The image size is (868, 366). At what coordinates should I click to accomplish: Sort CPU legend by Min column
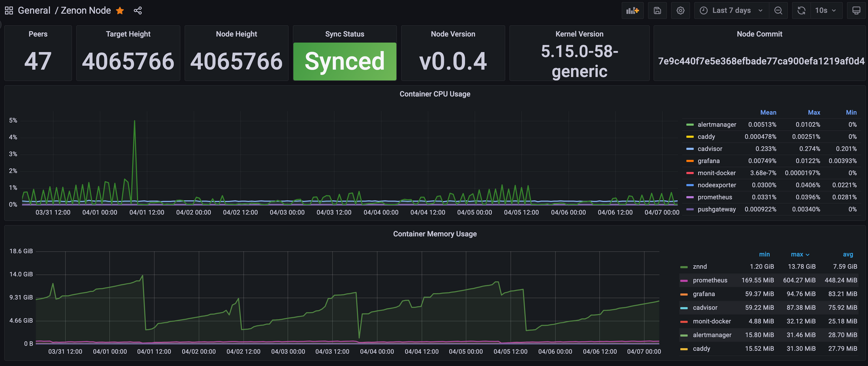(x=851, y=112)
